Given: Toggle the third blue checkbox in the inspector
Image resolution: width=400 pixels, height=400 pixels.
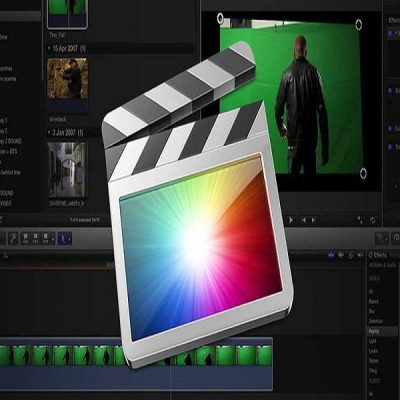Looking at the screenshot, I should point(390,128).
